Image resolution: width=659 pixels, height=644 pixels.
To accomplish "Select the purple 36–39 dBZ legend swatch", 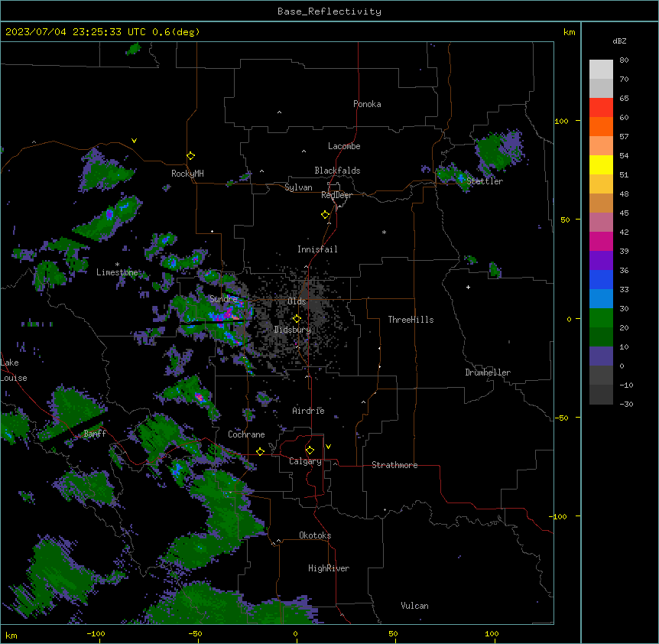I will point(601,260).
